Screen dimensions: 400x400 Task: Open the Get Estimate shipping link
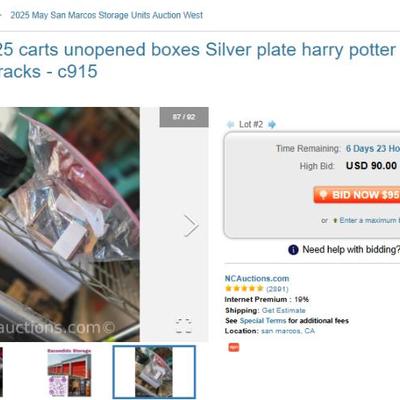[283, 310]
